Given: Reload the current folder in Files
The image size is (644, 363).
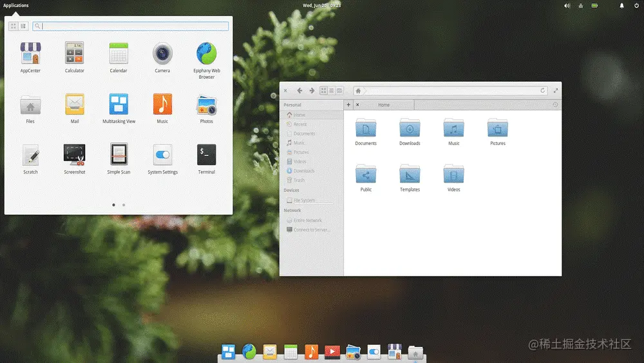Looking at the screenshot, I should [x=542, y=90].
